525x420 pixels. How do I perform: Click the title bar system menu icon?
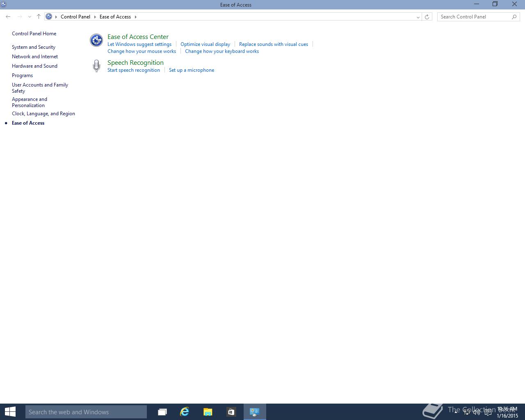click(3, 5)
